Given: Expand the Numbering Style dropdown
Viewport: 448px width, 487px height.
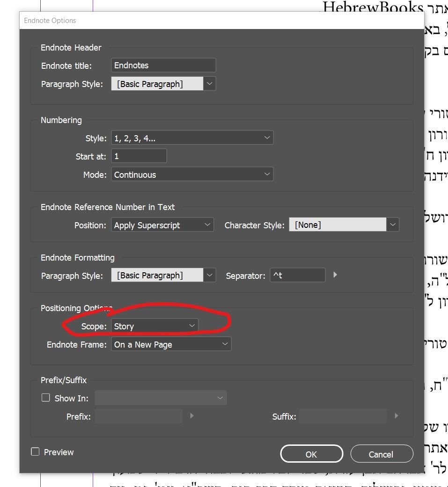Looking at the screenshot, I should (192, 138).
